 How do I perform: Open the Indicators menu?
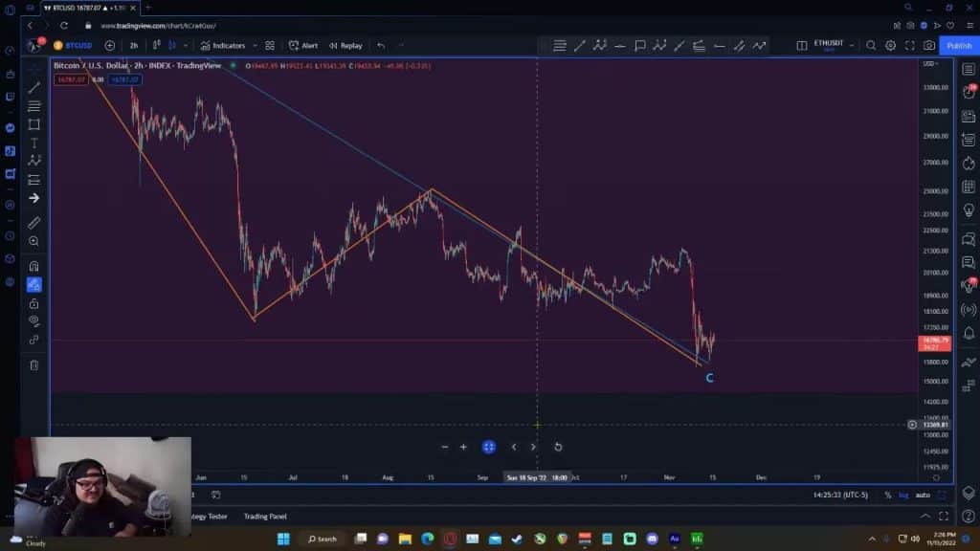(x=223, y=45)
